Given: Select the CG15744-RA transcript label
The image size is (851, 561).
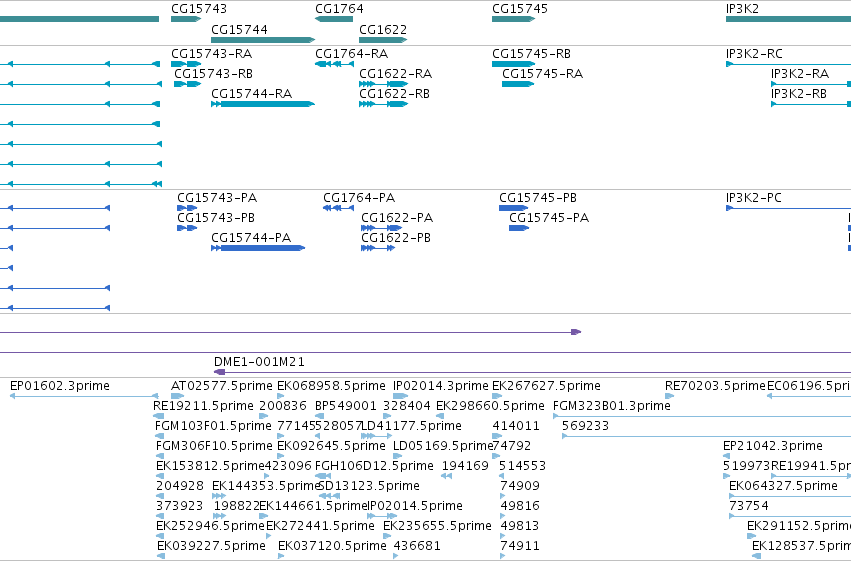Looking at the screenshot, I should click(252, 93).
